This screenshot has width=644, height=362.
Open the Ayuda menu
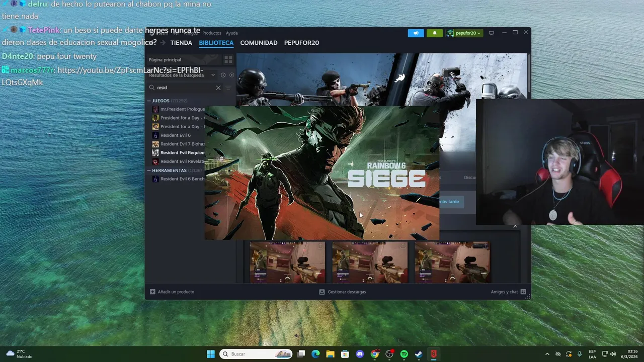click(232, 33)
